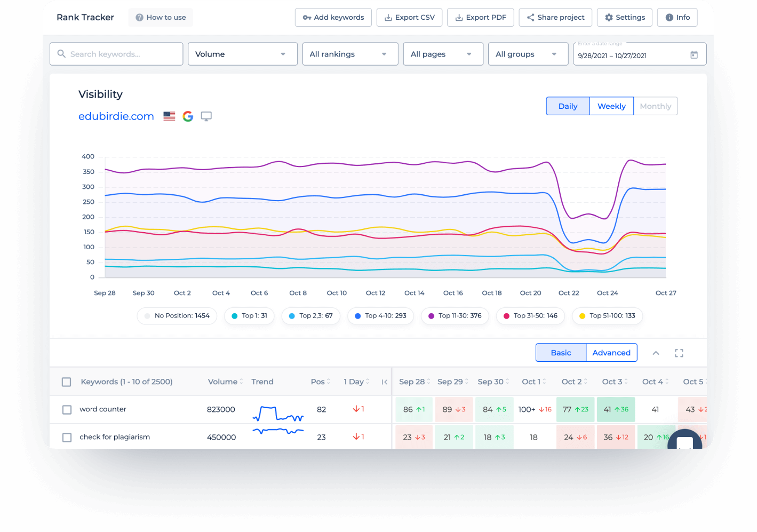Open the All pages dropdown
This screenshot has width=757, height=532.
pos(443,54)
